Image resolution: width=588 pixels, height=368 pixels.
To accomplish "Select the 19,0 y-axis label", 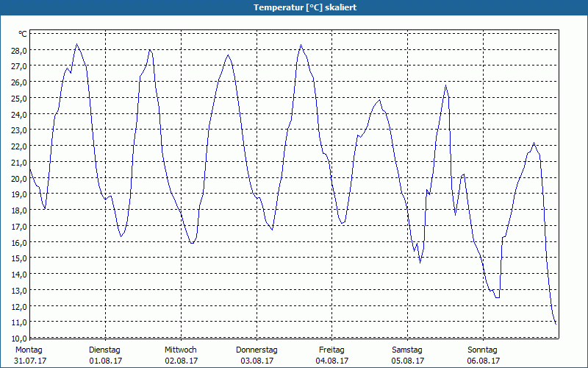I will (x=19, y=194).
